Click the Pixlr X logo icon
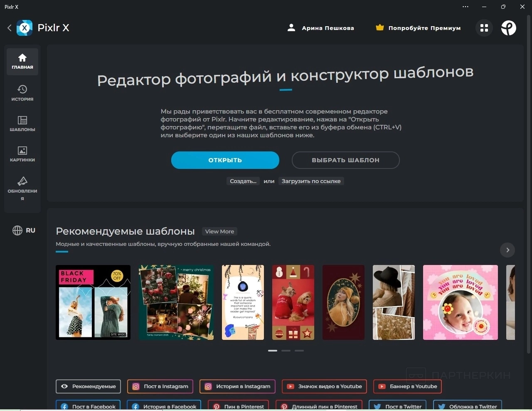The width and height of the screenshot is (532, 411). (25, 28)
